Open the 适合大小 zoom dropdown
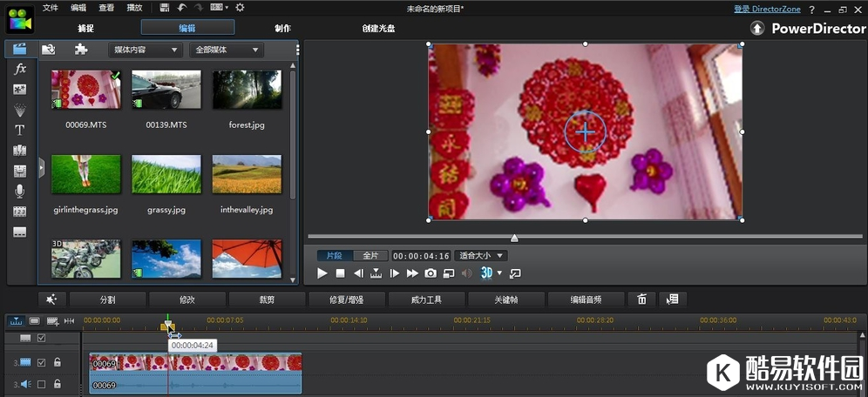868x397 pixels. (x=481, y=256)
